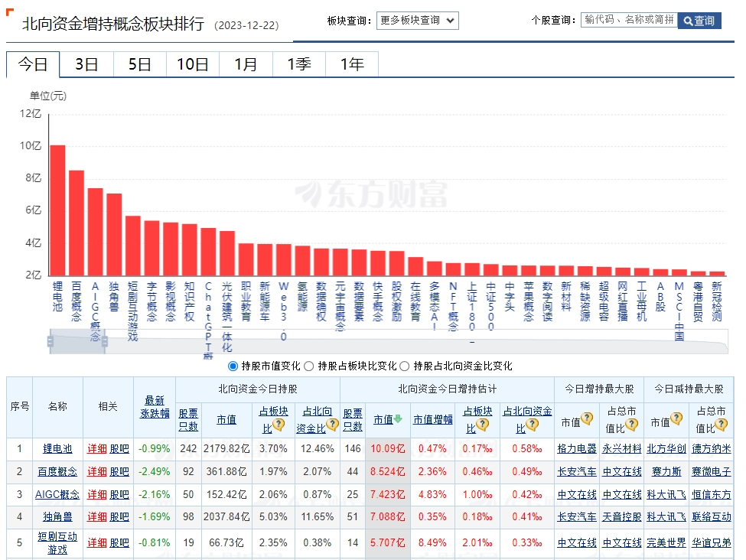Viewport: 746px width, 560px height.
Task: Sort by 市值增幅 column header
Action: (x=433, y=419)
